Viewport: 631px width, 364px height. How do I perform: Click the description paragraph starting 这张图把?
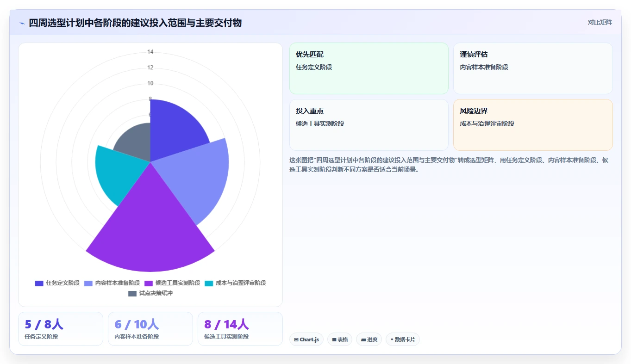point(449,165)
